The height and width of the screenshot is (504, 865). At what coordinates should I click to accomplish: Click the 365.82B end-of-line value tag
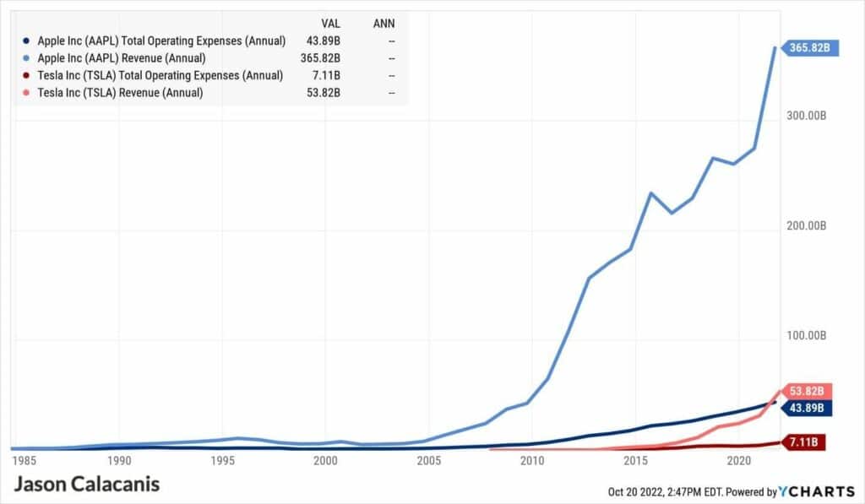812,48
